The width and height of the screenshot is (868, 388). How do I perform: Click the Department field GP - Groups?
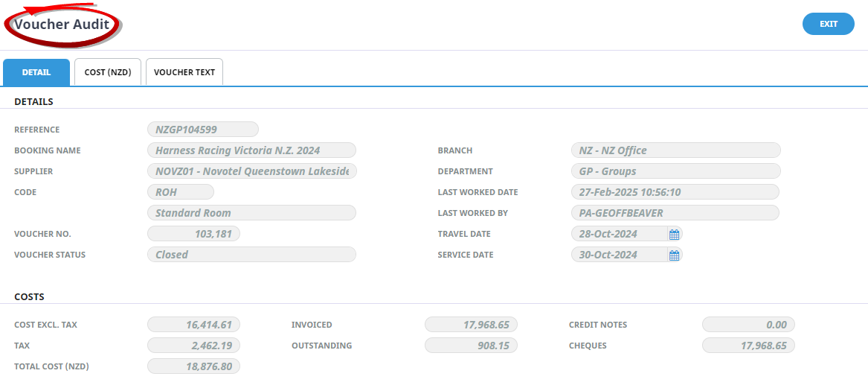[675, 171]
